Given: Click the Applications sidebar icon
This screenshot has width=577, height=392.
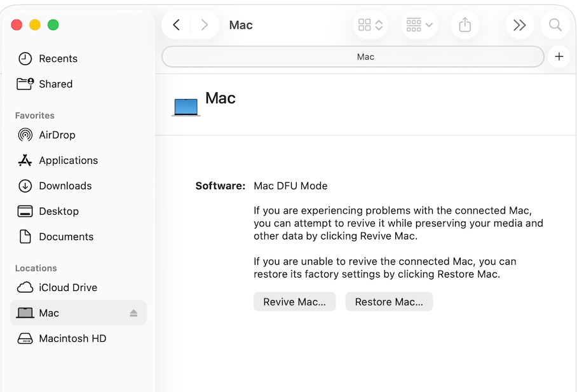Looking at the screenshot, I should click(x=25, y=160).
